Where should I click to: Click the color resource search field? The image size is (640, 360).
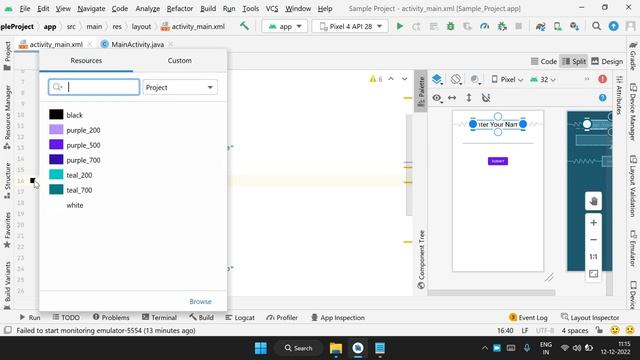pos(94,87)
